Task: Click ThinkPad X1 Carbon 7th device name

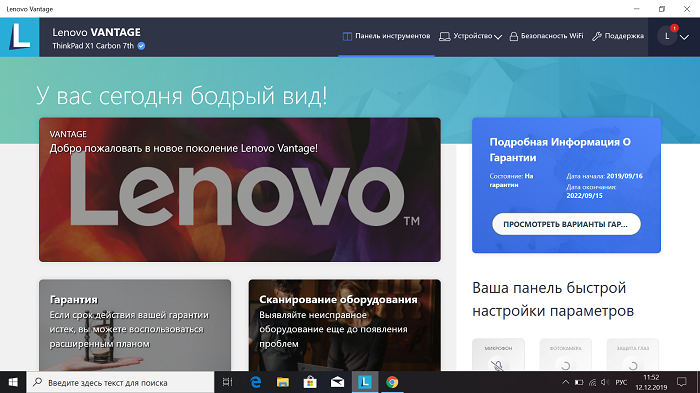Action: point(93,46)
